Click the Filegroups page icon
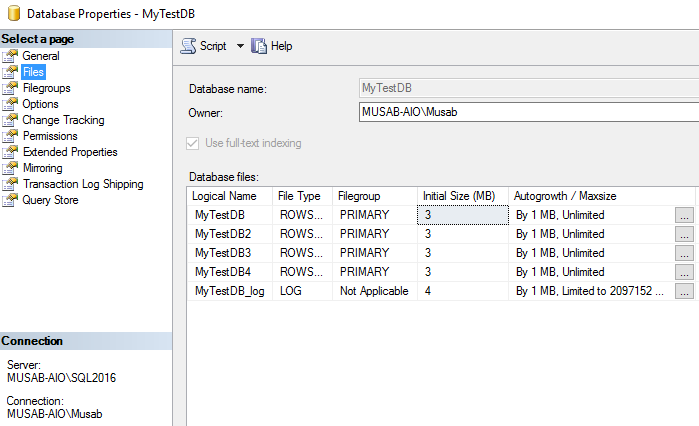699x426 pixels. click(x=11, y=88)
